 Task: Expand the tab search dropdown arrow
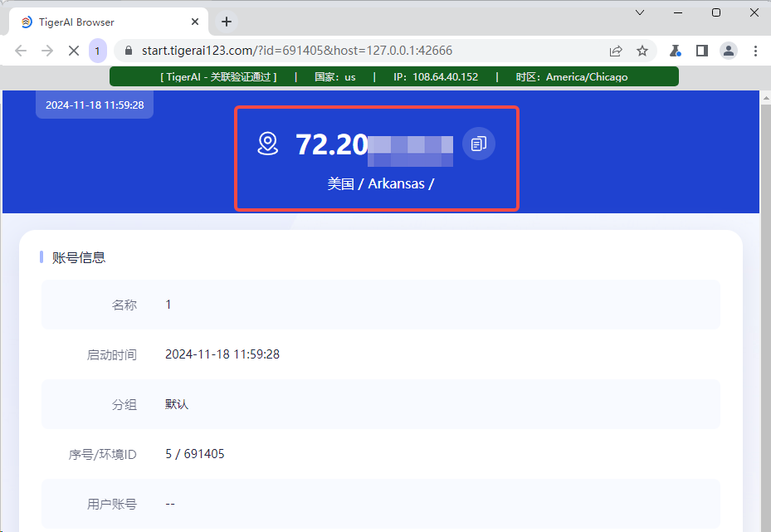640,12
